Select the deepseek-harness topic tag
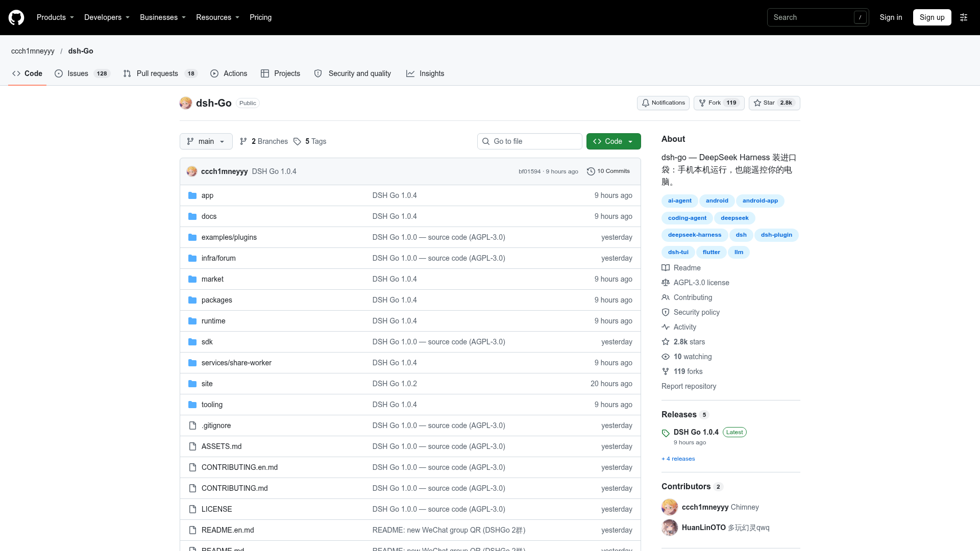 (695, 235)
